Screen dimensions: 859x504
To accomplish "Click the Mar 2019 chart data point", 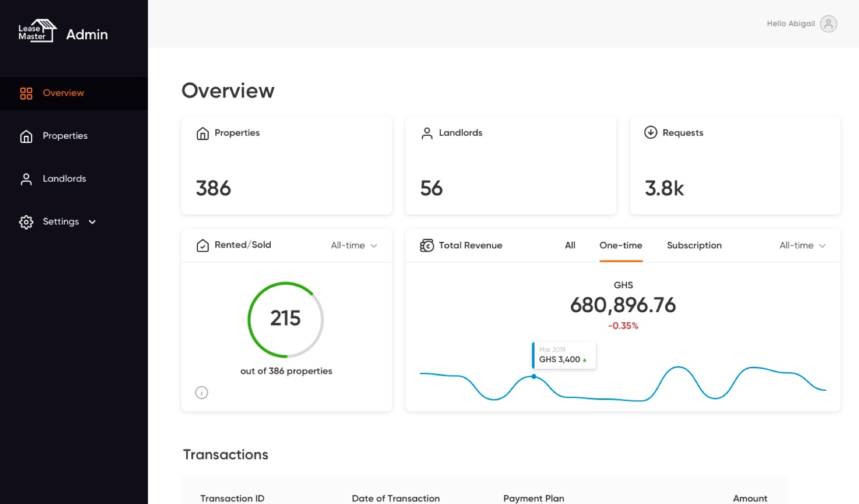I will click(x=534, y=376).
